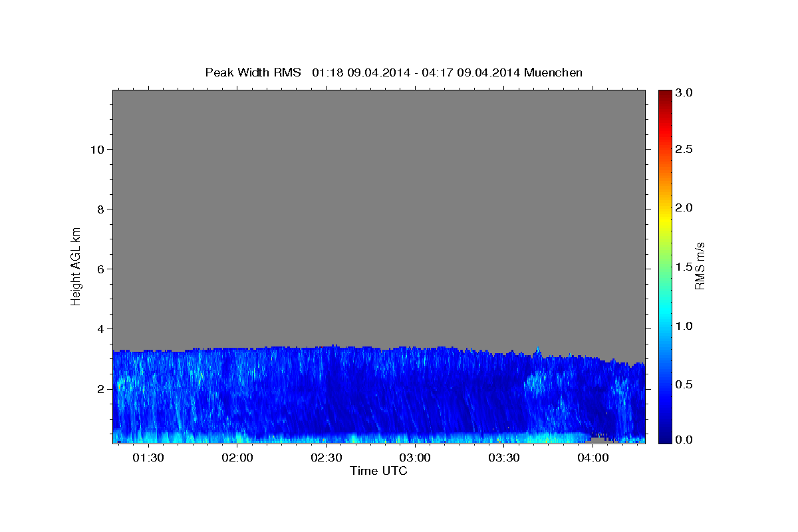Image resolution: width=798 pixels, height=532 pixels.
Task: Click the 02:00 time tick label
Action: coord(237,458)
